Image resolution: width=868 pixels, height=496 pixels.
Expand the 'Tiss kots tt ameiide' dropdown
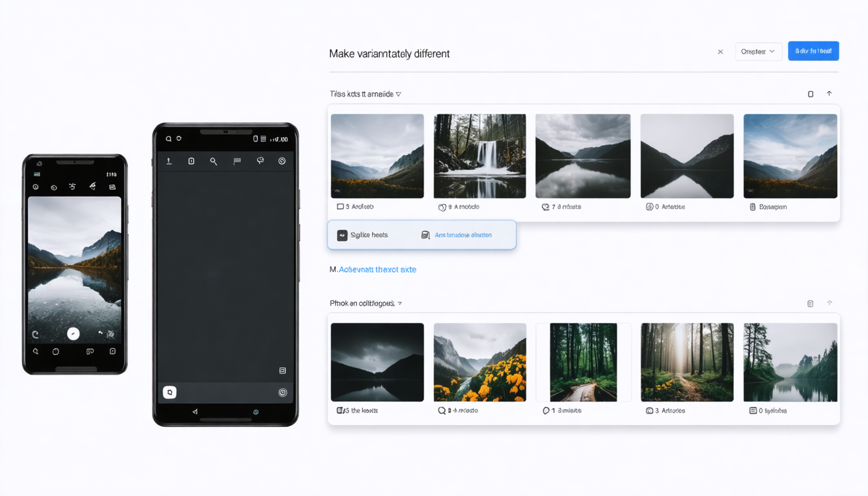[x=398, y=94]
